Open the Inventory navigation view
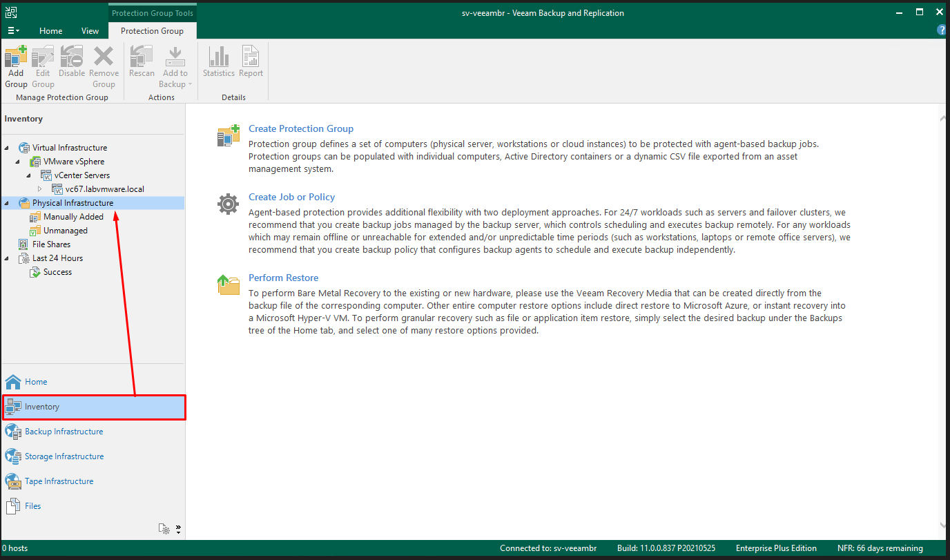Viewport: 950px width, 560px height. pos(93,407)
